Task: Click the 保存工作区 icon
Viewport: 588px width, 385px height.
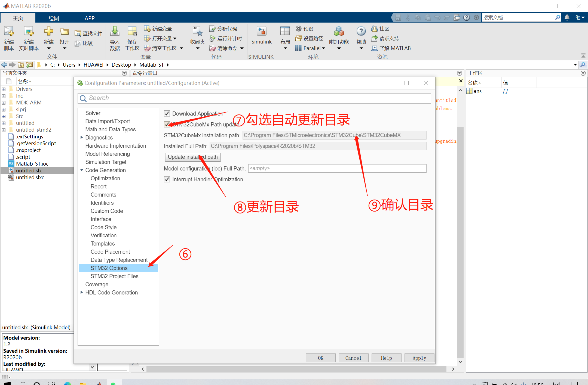Action: 132,32
